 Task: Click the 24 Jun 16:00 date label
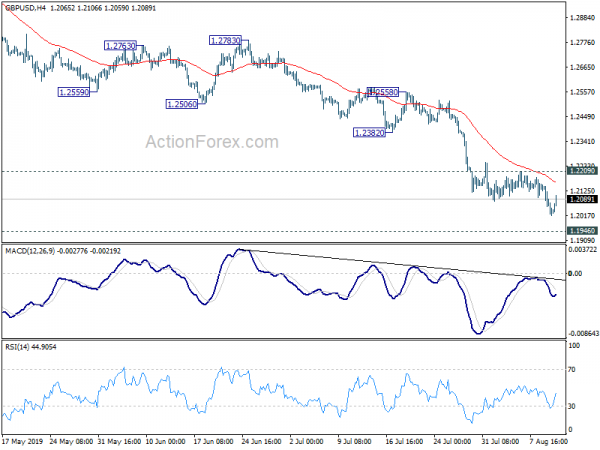click(x=262, y=442)
